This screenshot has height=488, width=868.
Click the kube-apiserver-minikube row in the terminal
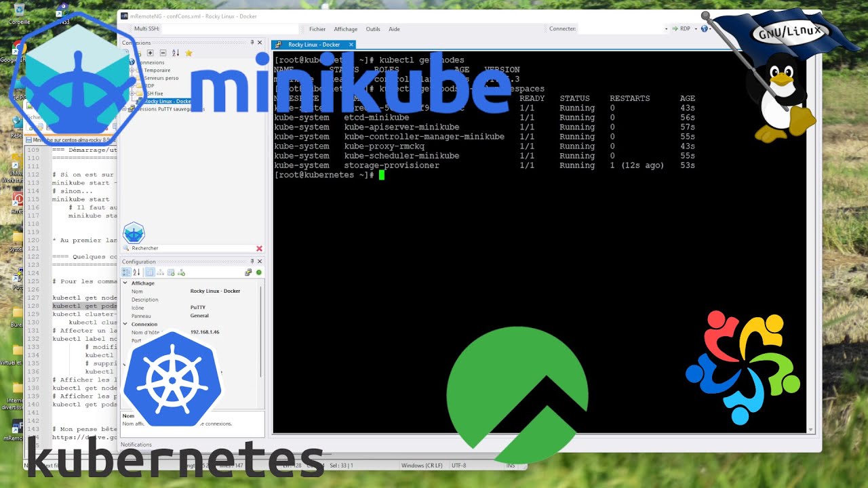coord(484,127)
